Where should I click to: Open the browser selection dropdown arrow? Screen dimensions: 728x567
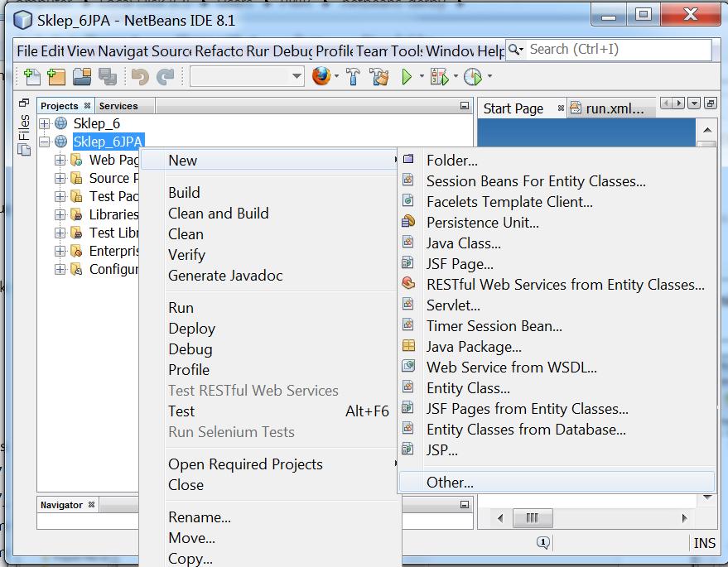coord(336,76)
